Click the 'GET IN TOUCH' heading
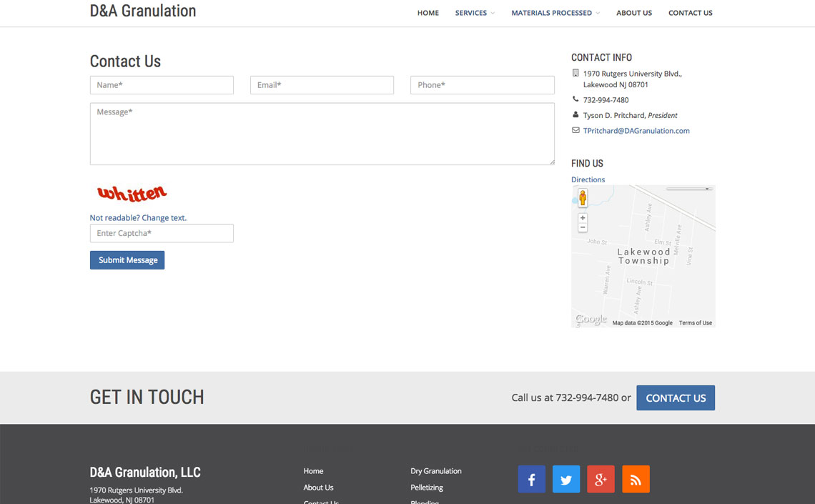Image resolution: width=815 pixels, height=504 pixels. tap(147, 397)
